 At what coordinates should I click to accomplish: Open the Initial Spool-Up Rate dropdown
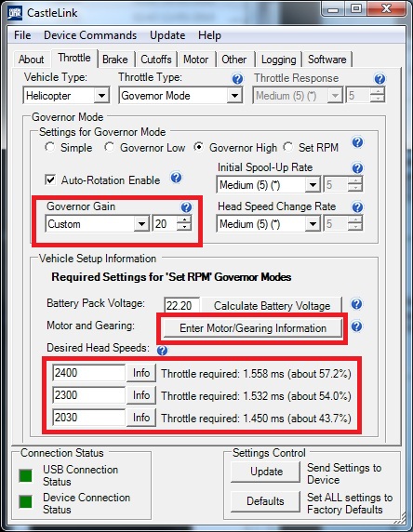[x=313, y=185]
